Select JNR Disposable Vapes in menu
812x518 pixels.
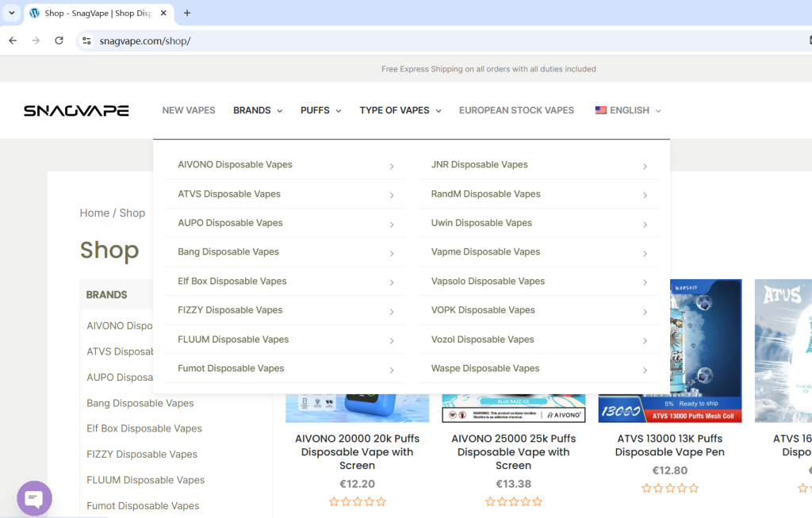(x=480, y=165)
